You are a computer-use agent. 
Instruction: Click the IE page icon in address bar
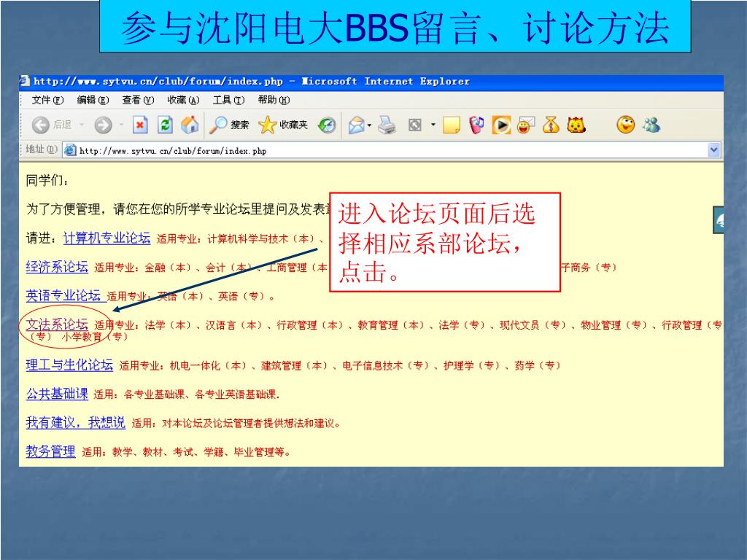[70, 150]
